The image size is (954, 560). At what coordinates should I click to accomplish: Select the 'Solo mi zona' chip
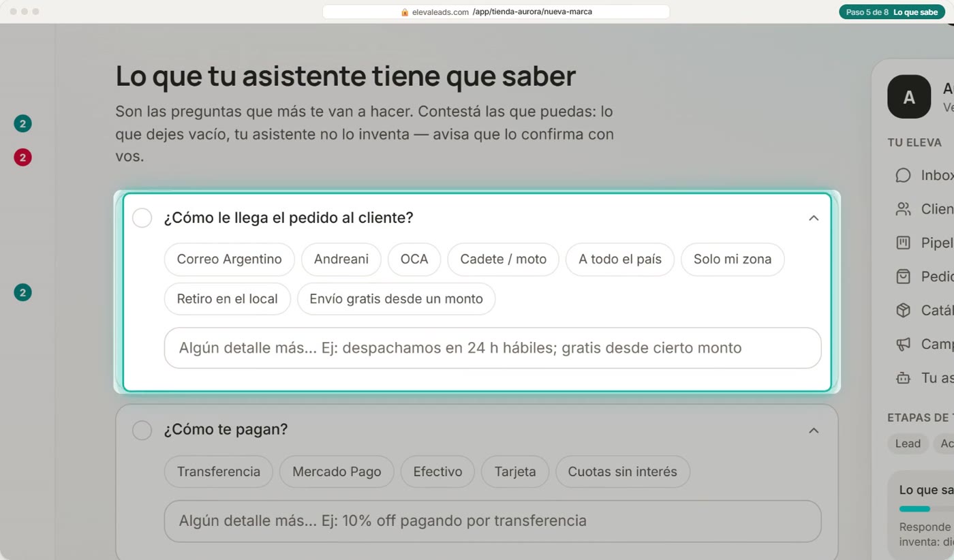[733, 260]
